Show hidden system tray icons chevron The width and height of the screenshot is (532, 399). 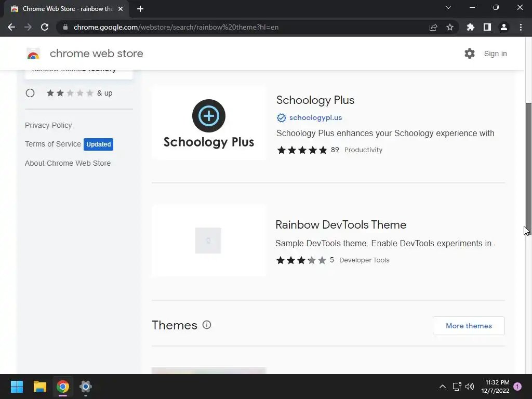pos(443,387)
